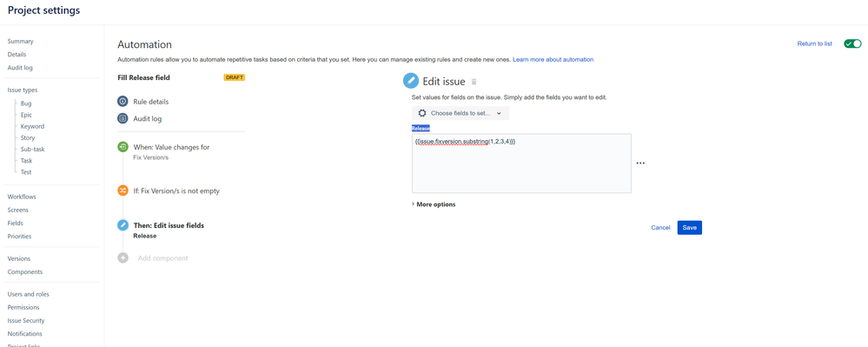Open Workflows settings

pos(22,197)
